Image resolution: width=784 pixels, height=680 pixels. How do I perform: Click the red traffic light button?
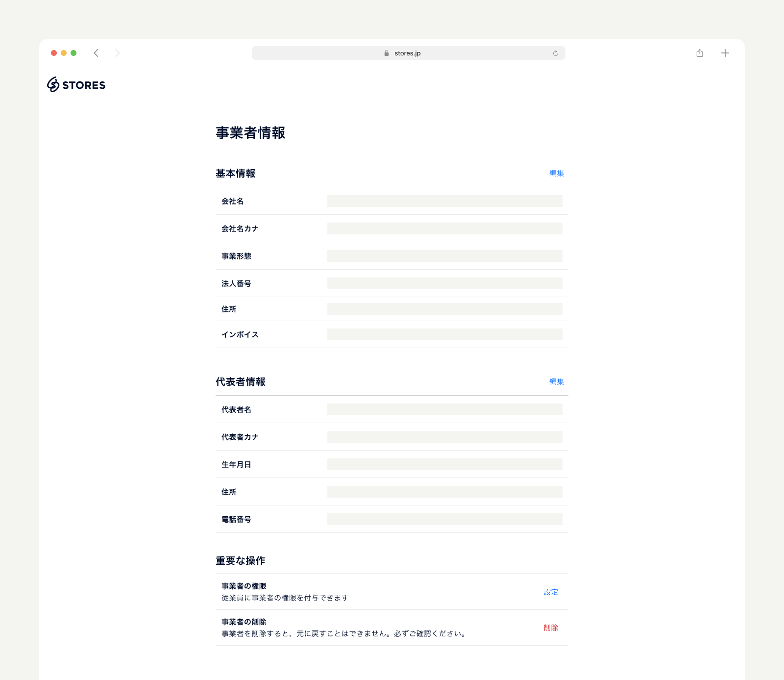point(54,52)
